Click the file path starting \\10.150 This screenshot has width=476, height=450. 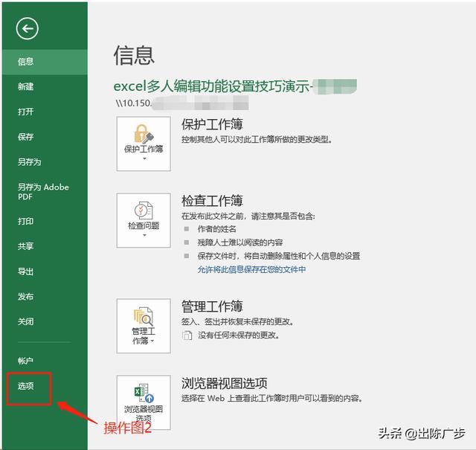133,103
